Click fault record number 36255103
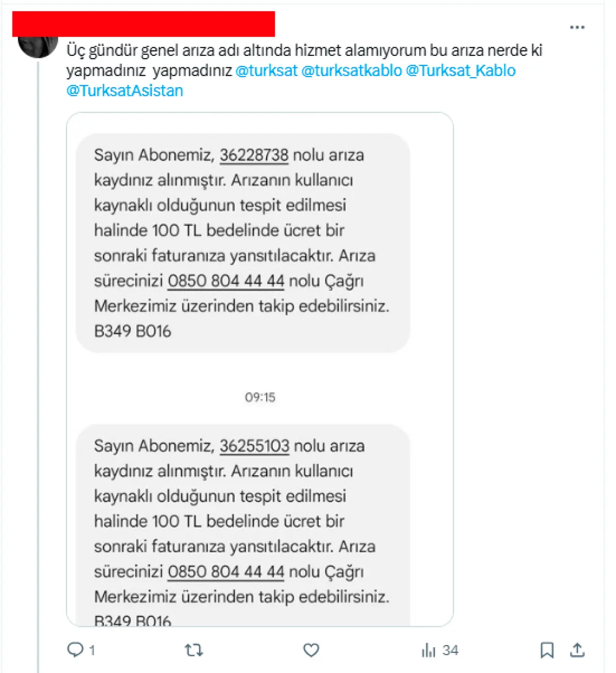Viewport: 616px width, 673px height. pos(255,446)
